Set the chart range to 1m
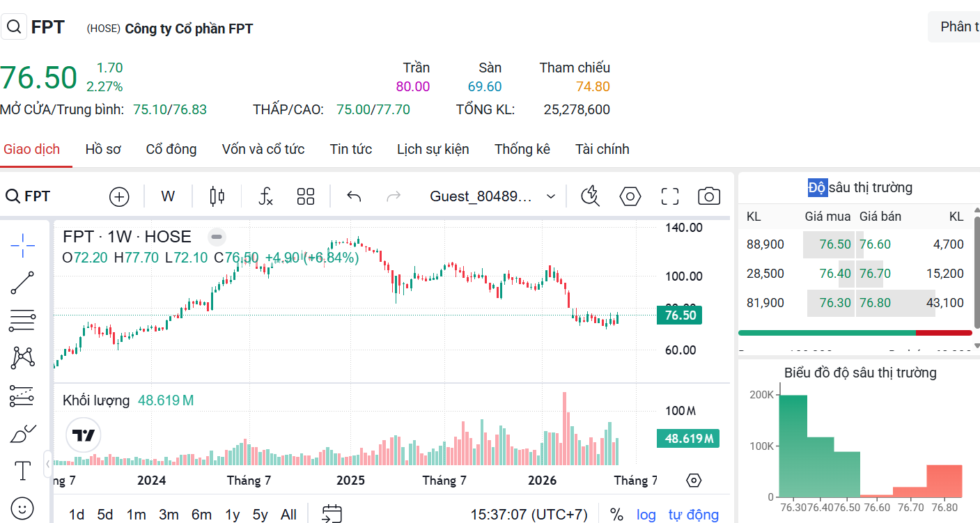Screen dimensions: 980x523 point(137,515)
